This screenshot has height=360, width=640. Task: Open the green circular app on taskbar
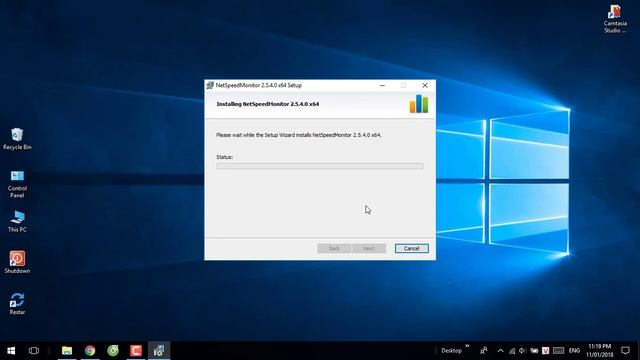tap(113, 351)
